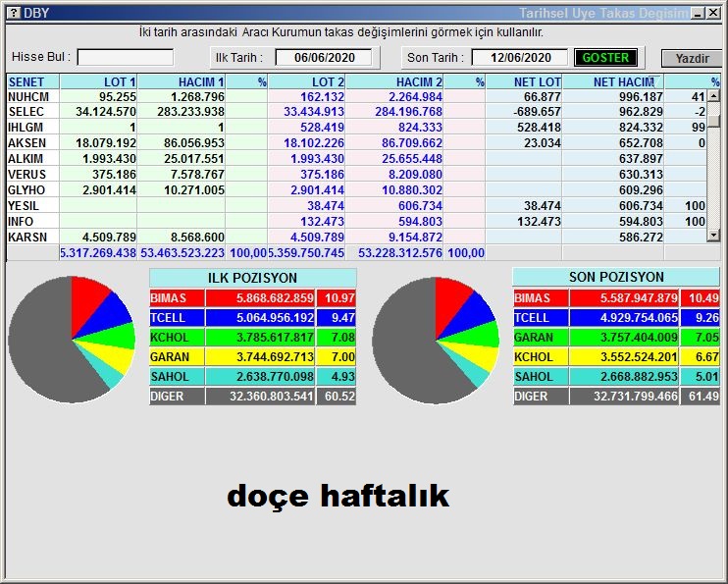This screenshot has width=728, height=584.
Task: Click the Yazdir print button
Action: (692, 59)
